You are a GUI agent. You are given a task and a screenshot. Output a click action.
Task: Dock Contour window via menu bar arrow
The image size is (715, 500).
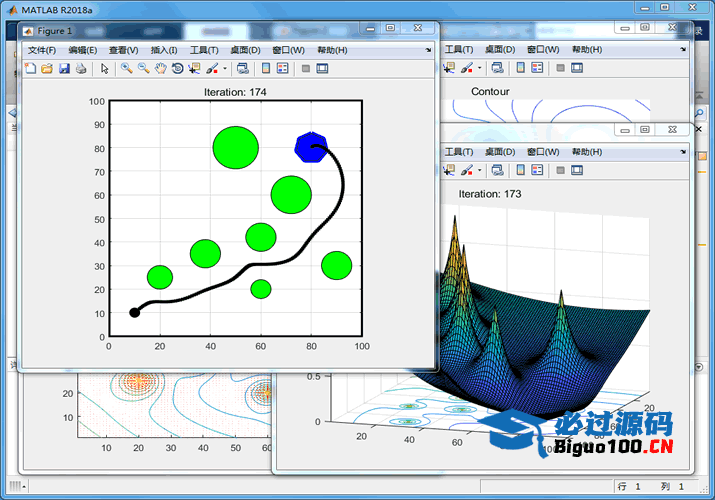(683, 49)
